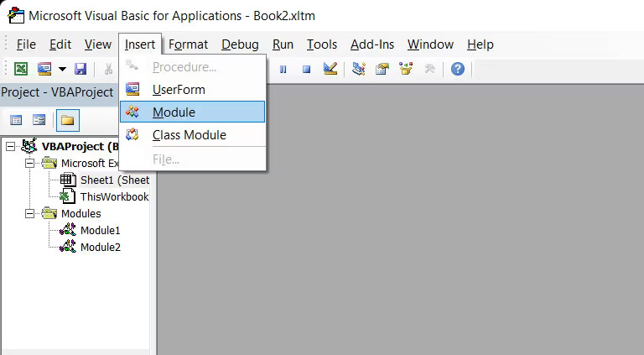Select Sheet1 in the project tree
This screenshot has width=644, height=355.
click(115, 180)
